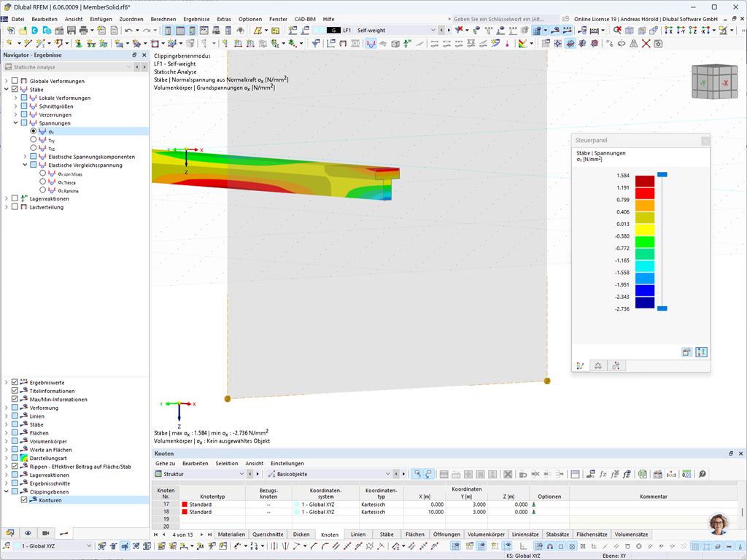
Task: Open the LF1 Self-weight load case dropdown
Action: [x=433, y=31]
